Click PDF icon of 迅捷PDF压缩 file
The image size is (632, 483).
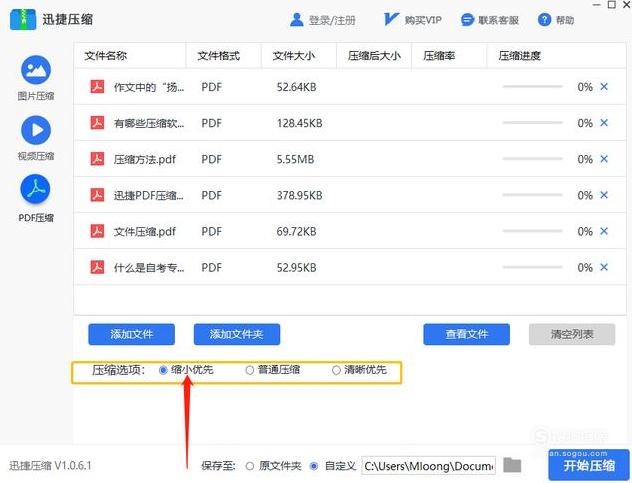pyautogui.click(x=97, y=195)
